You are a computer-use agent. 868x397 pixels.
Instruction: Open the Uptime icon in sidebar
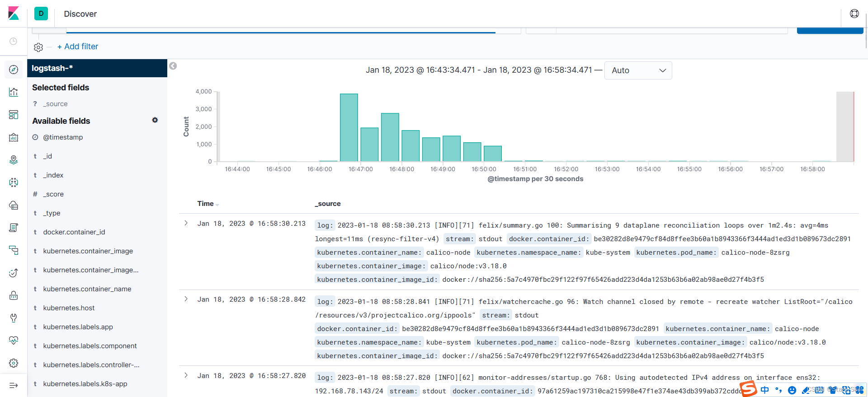[14, 273]
